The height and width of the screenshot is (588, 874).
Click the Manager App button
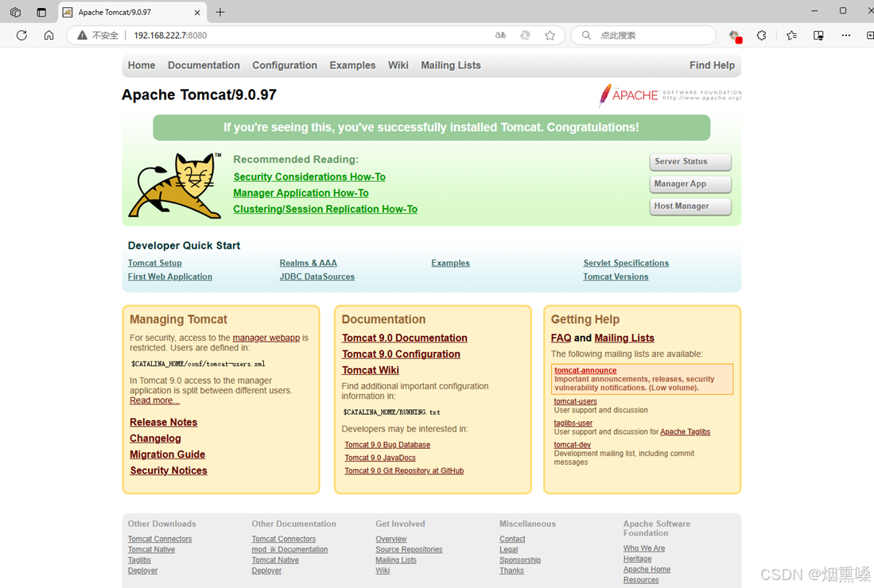tap(690, 184)
